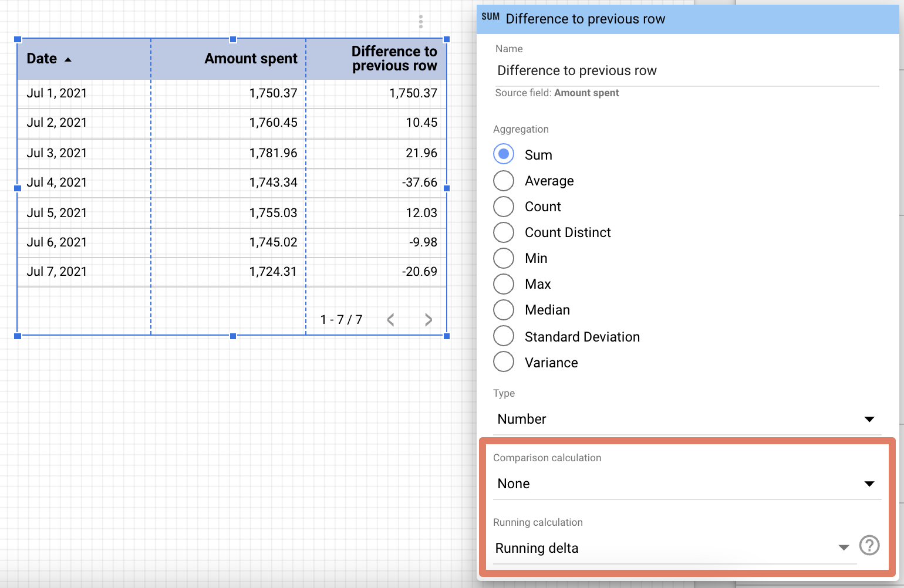Select the Median aggregation radio button

(504, 310)
